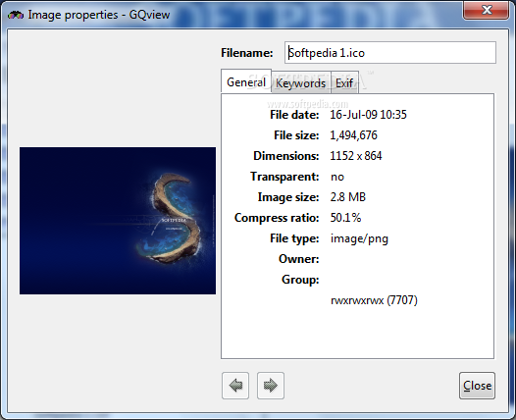The height and width of the screenshot is (420, 516).
Task: Click the previous image arrow button
Action: (x=235, y=386)
